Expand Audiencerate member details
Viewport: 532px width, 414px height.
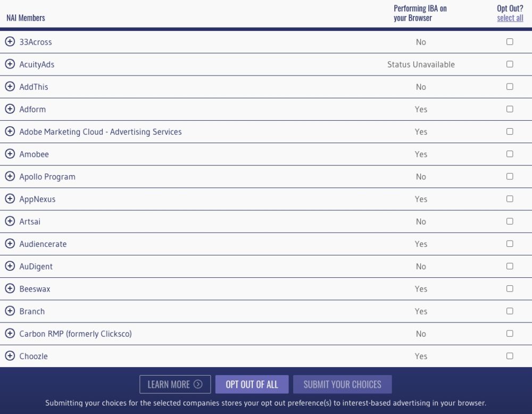10,243
